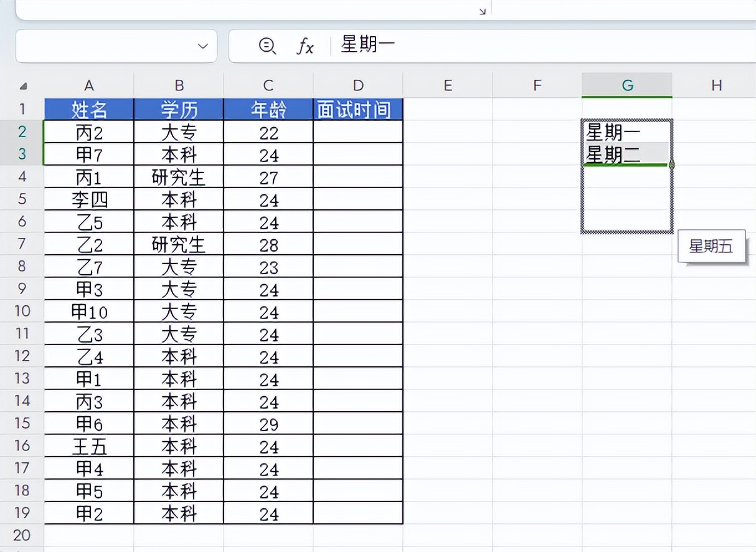This screenshot has height=552, width=756.
Task: Click empty 面试时间 cell for 丙2
Action: click(x=358, y=132)
